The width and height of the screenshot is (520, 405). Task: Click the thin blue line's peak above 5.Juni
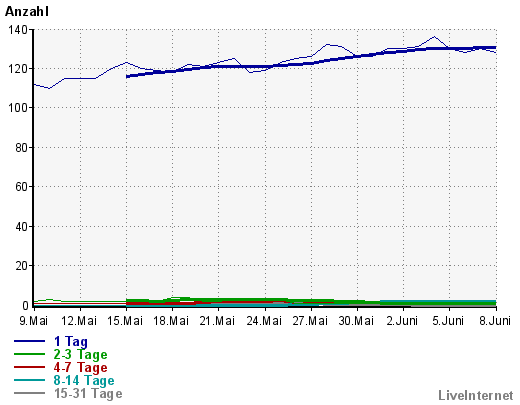click(434, 37)
